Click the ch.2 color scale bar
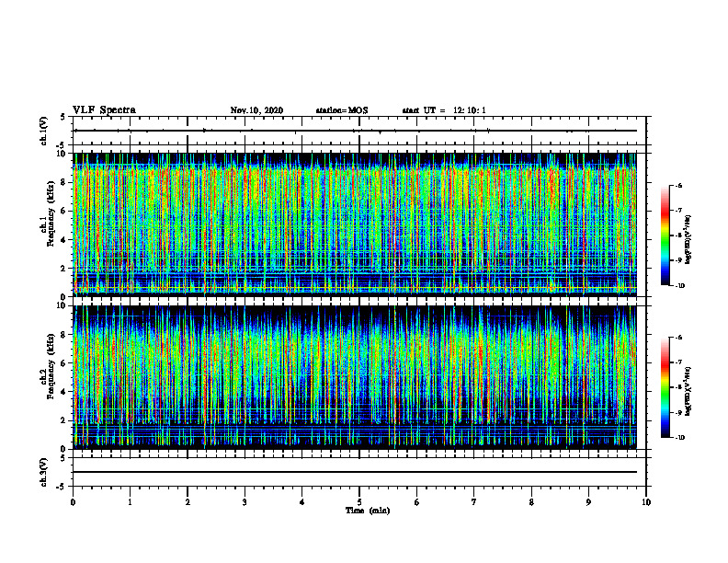The width and height of the screenshot is (728, 563). 665,387
